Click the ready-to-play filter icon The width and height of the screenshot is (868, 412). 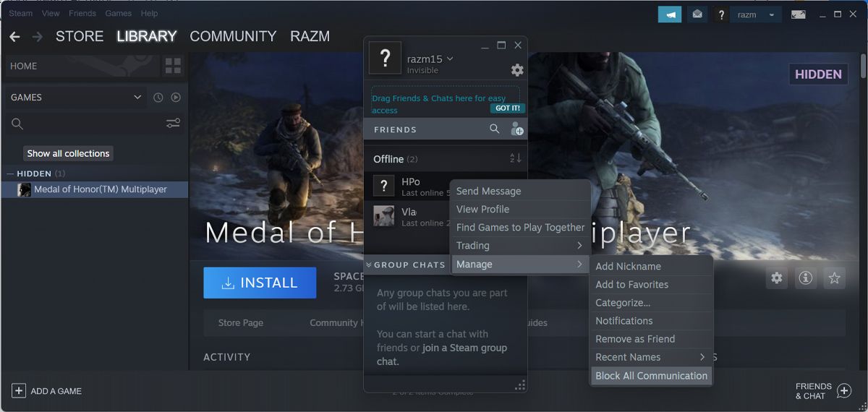coord(176,98)
